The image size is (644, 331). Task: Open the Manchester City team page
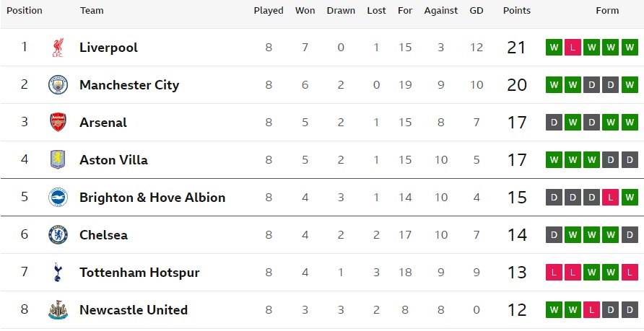tap(129, 85)
